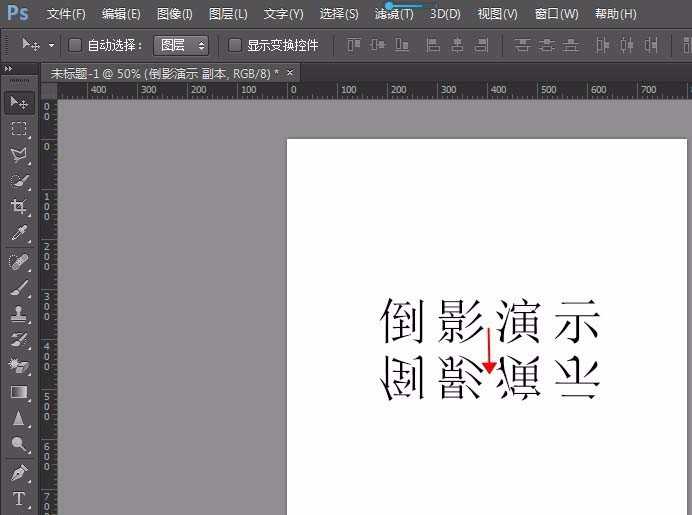Enable the 自动选择 checkbox

click(75, 45)
